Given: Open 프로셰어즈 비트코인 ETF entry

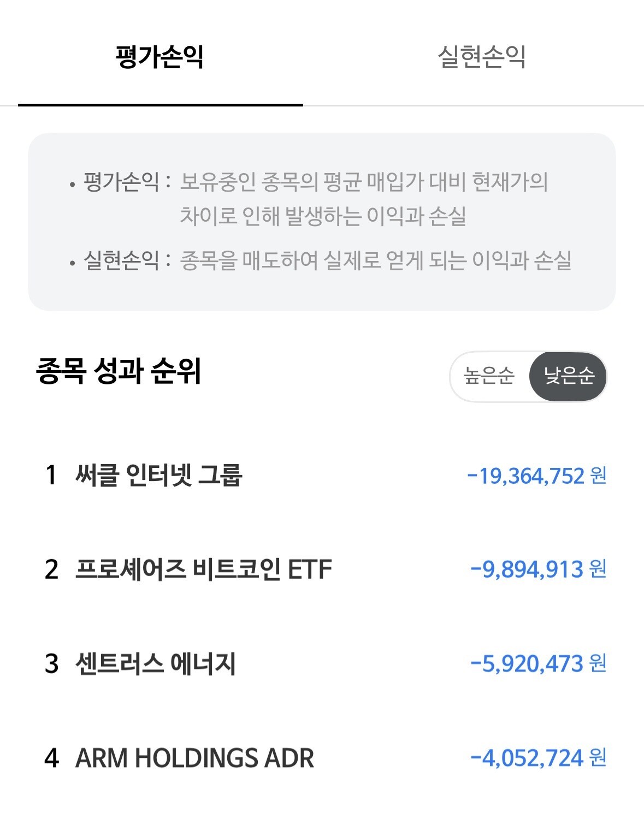Looking at the screenshot, I should [x=203, y=569].
